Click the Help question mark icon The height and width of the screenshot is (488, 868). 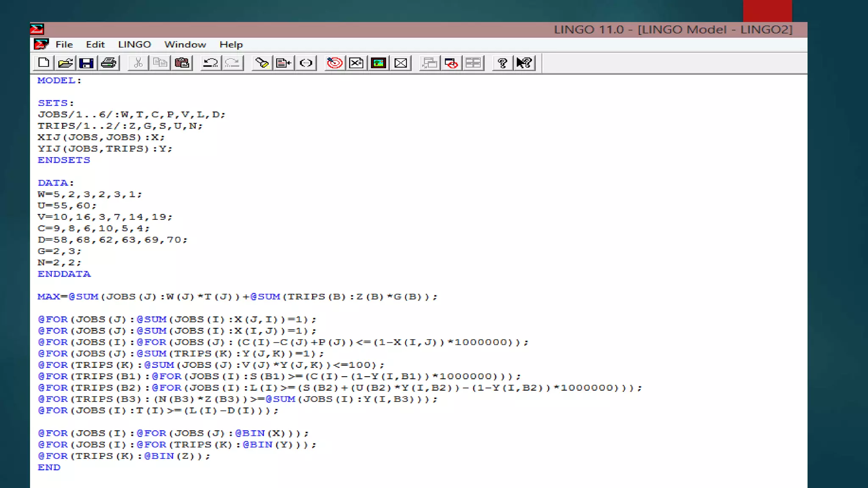point(502,63)
